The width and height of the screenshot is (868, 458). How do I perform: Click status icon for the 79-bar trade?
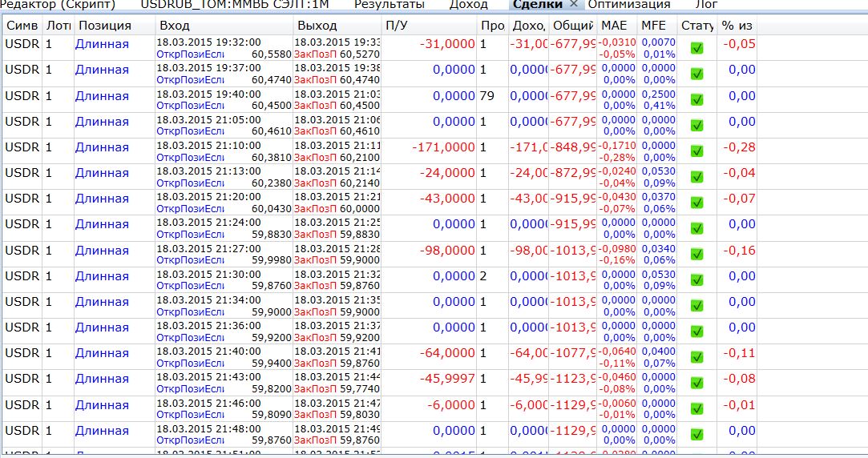(697, 100)
